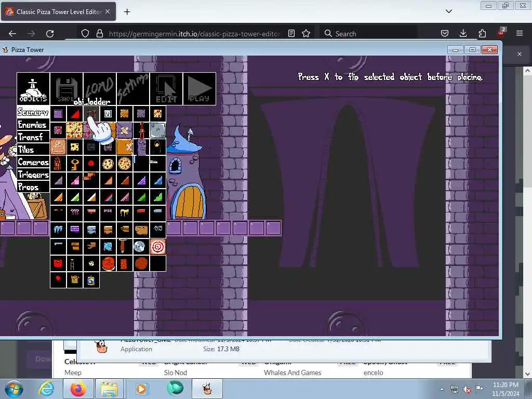The image size is (532, 399).
Task: Click the Save floppy disk icon
Action: point(66,89)
